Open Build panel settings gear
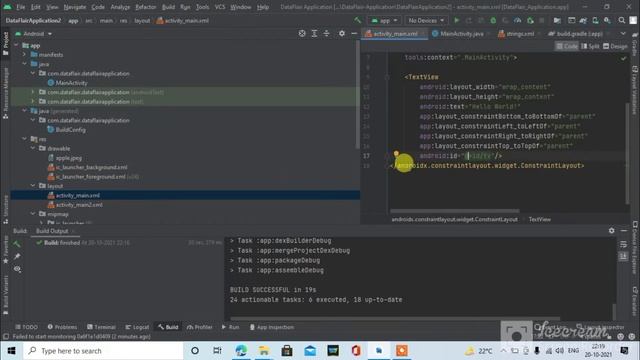This screenshot has height=360, width=640. (x=611, y=231)
